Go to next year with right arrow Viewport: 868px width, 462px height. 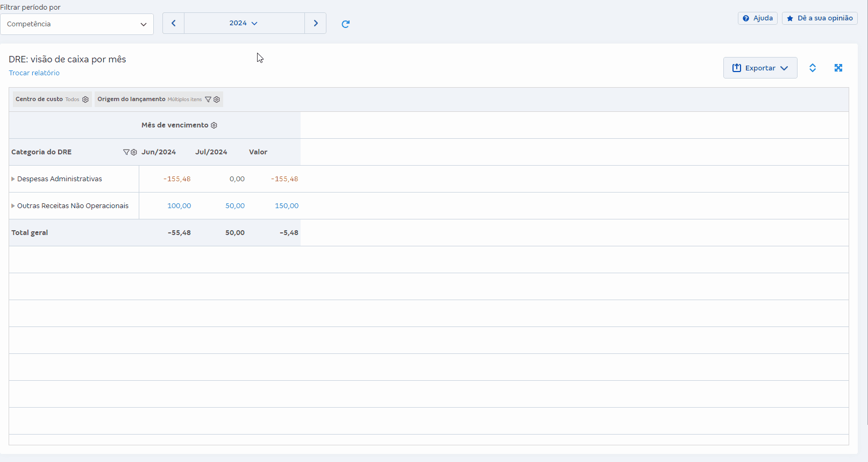pyautogui.click(x=316, y=23)
